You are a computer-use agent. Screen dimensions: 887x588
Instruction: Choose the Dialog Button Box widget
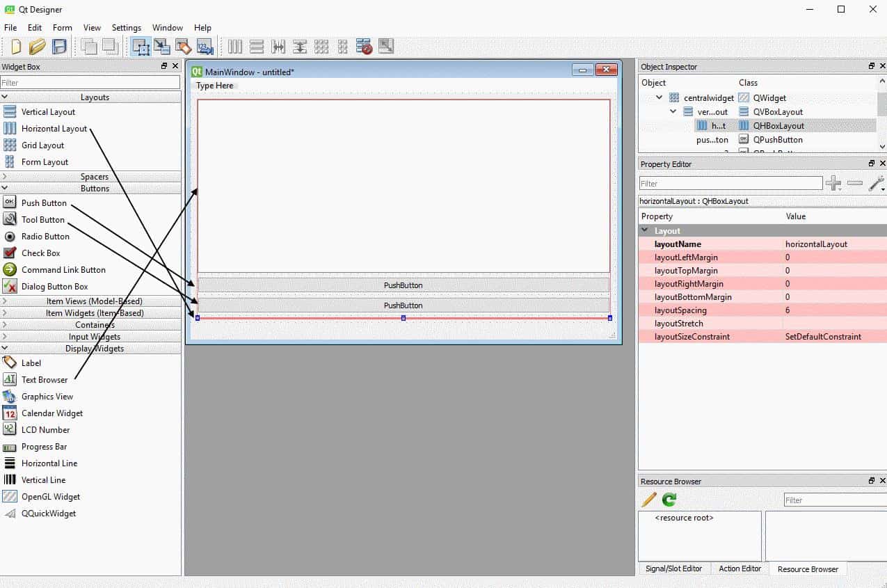click(x=54, y=287)
